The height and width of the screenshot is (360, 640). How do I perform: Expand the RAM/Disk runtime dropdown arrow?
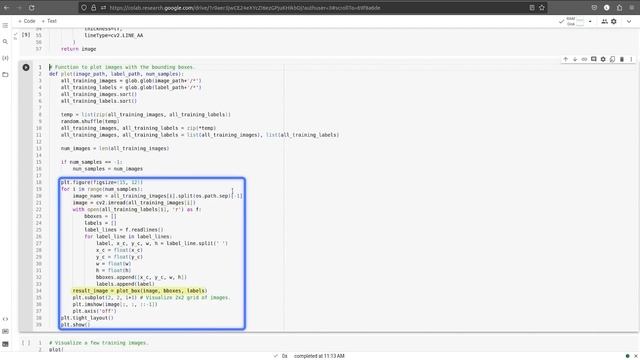tap(590, 21)
